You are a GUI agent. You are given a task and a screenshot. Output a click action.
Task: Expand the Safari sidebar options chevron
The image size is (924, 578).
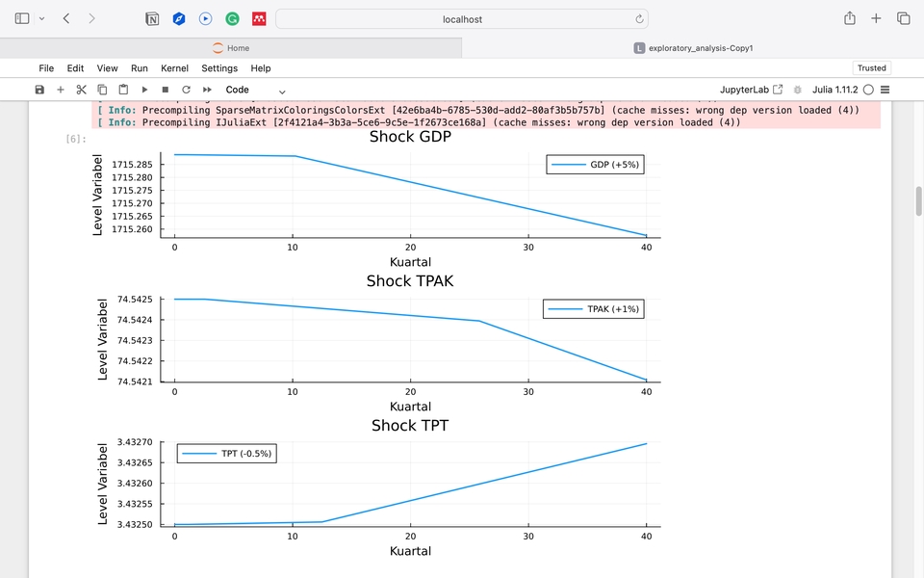[41, 18]
